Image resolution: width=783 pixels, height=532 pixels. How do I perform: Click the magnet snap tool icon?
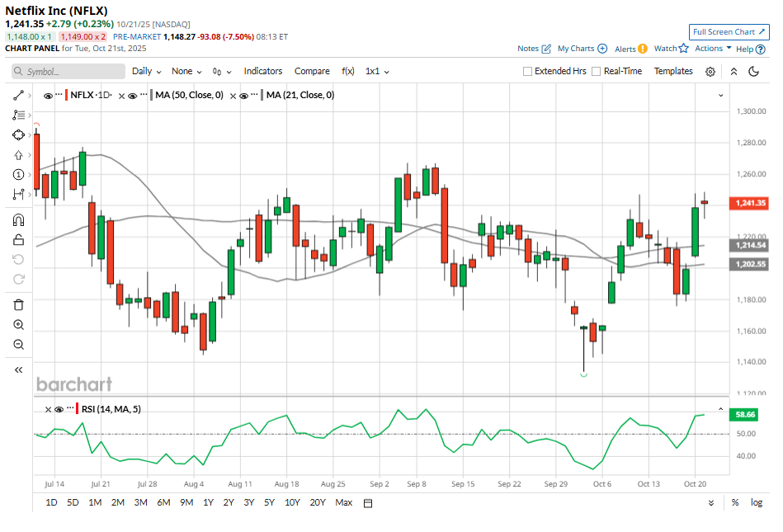[x=18, y=220]
